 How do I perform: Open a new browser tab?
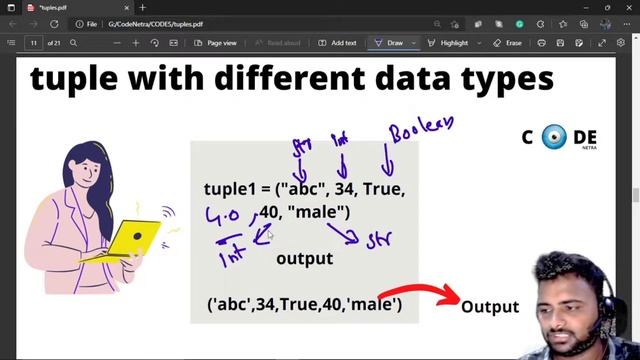click(142, 7)
